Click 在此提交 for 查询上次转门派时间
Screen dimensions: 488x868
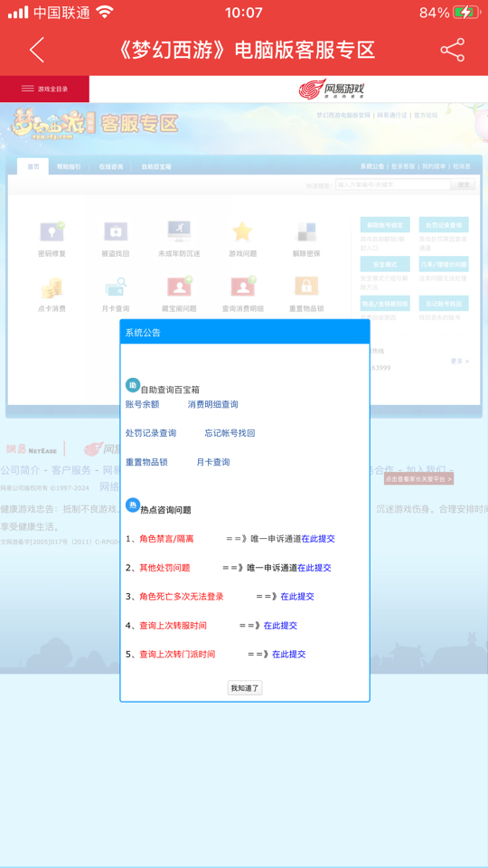coord(288,654)
